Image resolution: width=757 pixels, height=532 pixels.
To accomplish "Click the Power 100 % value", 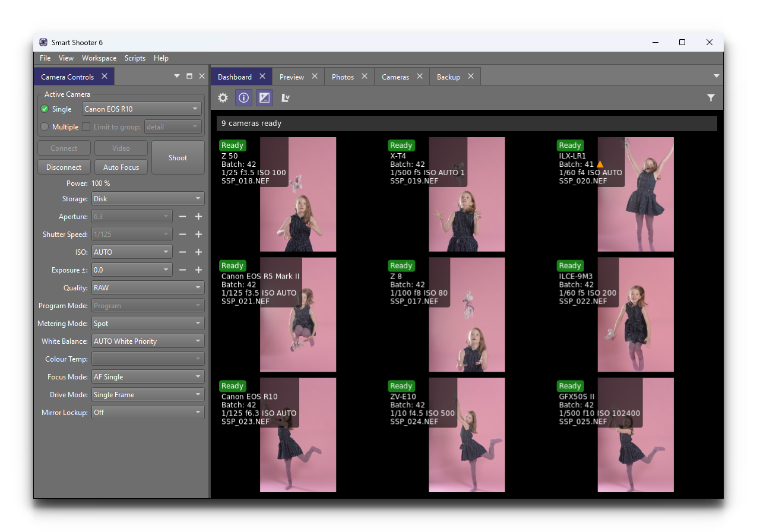I will [101, 183].
